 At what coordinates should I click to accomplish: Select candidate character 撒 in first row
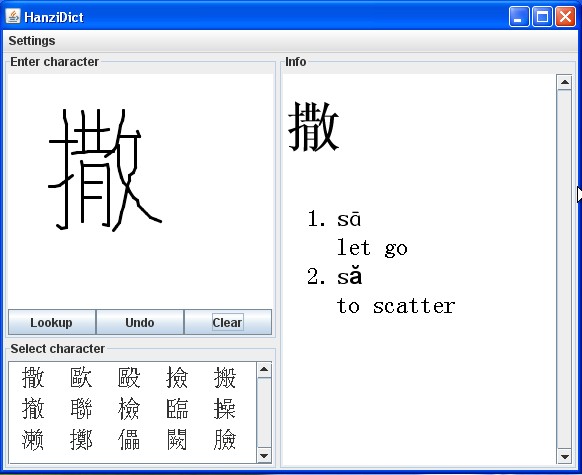pos(33,377)
